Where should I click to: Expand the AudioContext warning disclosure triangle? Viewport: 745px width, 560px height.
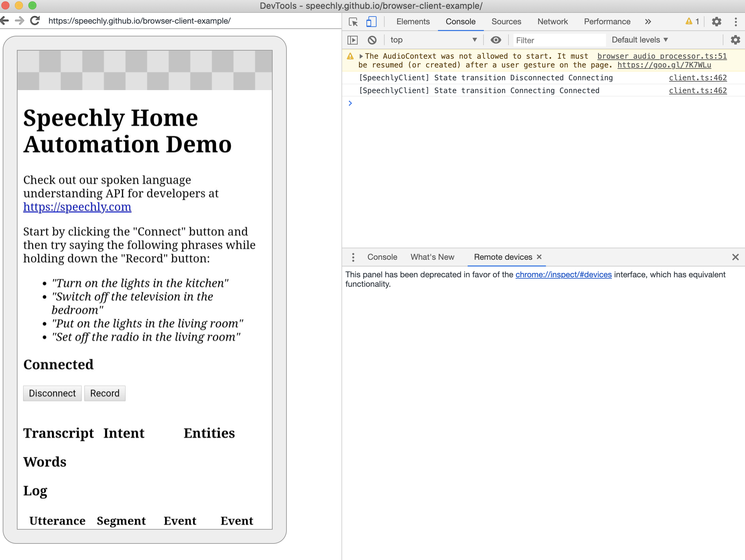[361, 56]
